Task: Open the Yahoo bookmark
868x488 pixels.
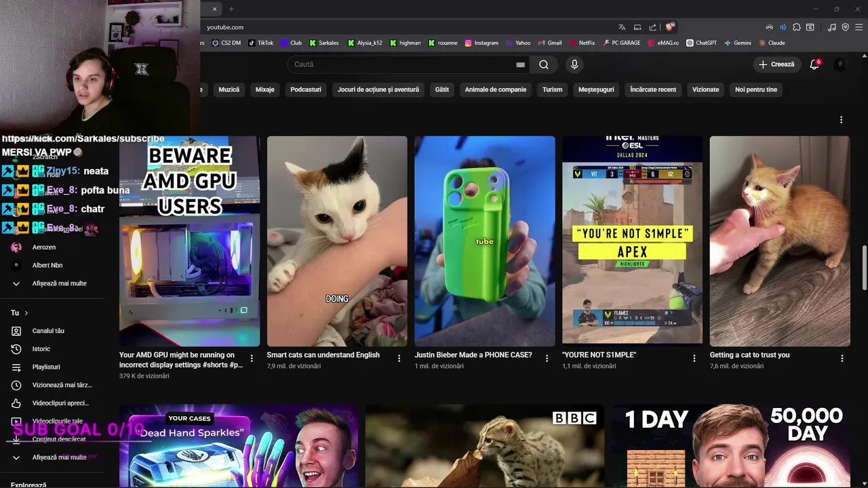Action: 517,43
